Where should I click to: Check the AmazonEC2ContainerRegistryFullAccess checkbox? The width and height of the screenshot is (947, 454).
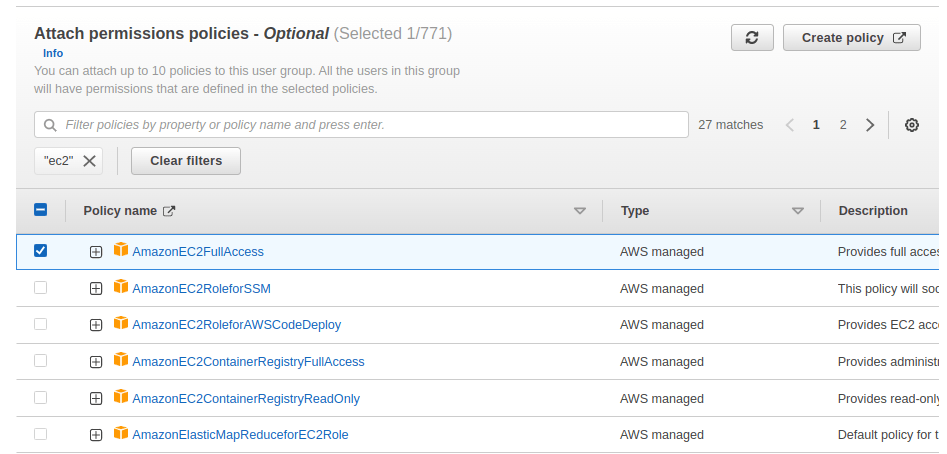click(x=40, y=360)
